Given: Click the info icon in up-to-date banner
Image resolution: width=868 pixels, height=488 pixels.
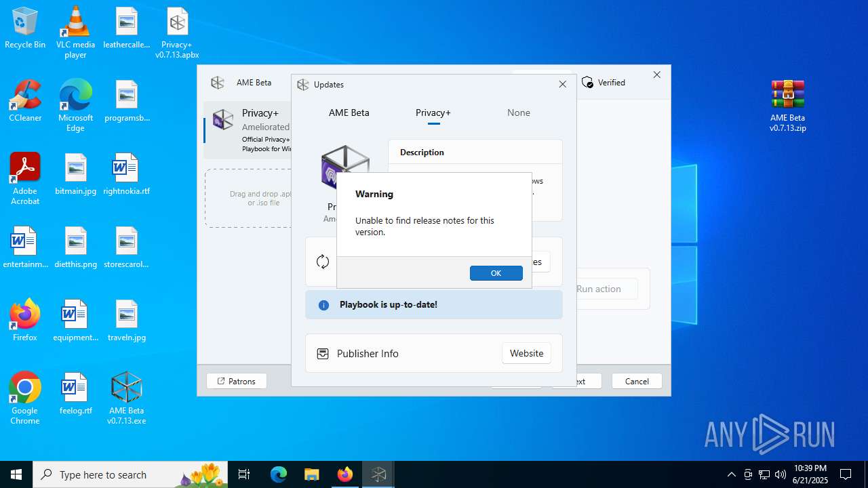Looking at the screenshot, I should click(x=323, y=305).
